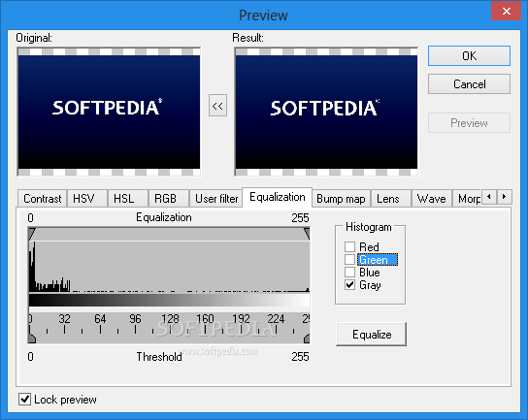Open the Bump map tab

[x=341, y=199]
